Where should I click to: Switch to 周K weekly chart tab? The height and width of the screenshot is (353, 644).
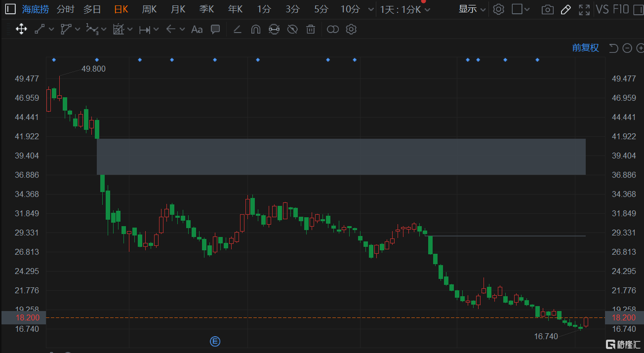149,9
